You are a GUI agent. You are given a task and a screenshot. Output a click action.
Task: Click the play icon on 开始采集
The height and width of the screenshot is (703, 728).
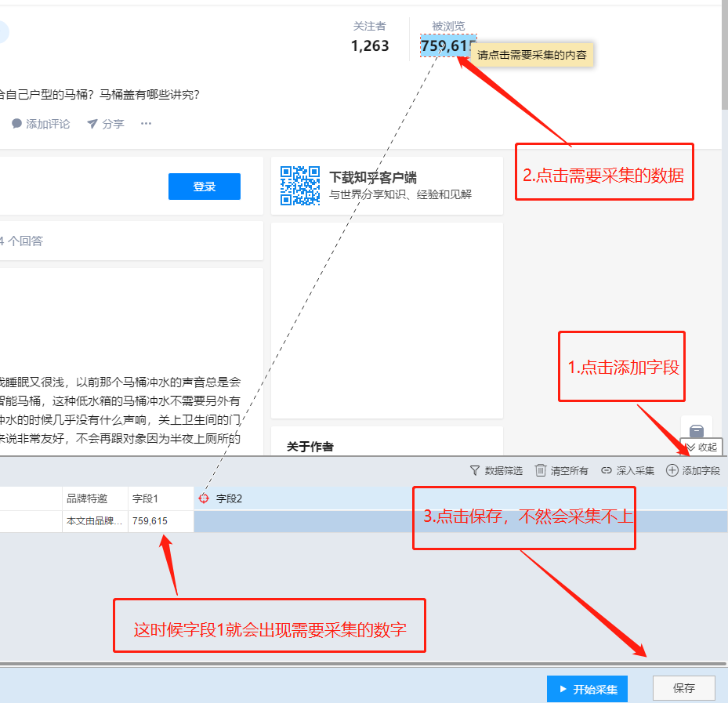click(x=563, y=690)
